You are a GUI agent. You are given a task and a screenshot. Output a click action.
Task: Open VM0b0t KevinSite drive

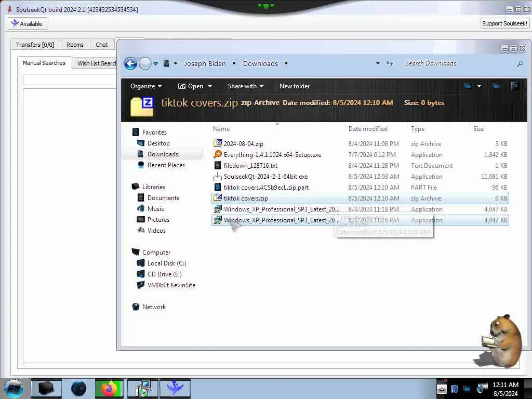pos(171,285)
